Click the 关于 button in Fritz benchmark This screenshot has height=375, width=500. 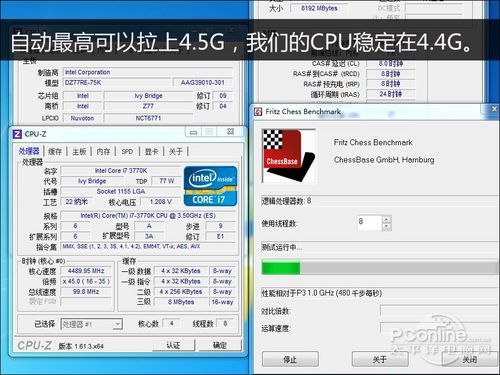tap(380, 359)
